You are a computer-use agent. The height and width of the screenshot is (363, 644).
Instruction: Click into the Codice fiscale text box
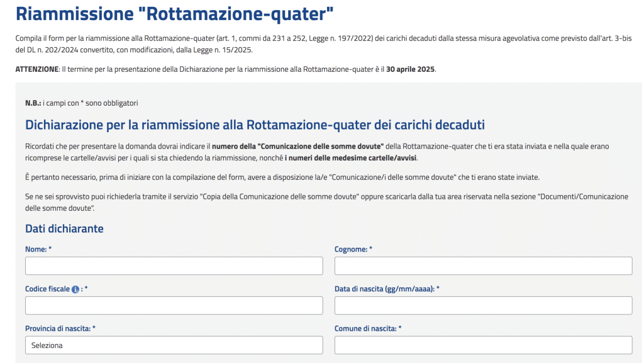[174, 306]
